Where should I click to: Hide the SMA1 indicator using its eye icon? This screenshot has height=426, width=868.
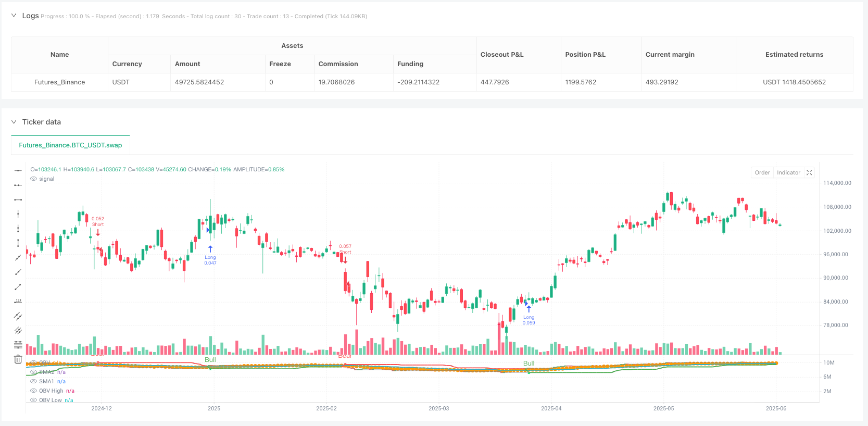[x=34, y=381]
